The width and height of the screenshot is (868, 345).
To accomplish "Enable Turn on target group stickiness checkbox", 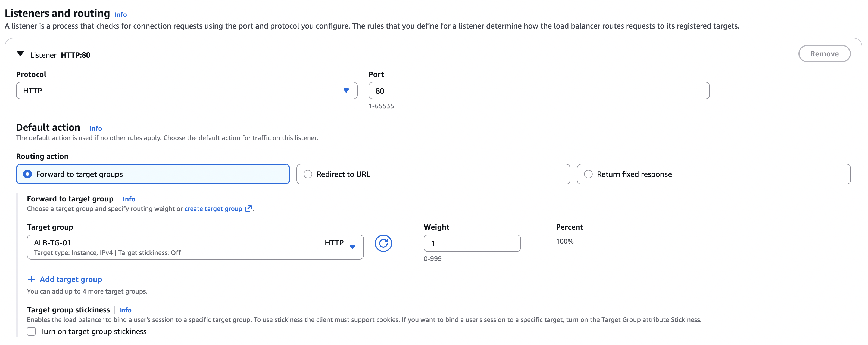I will click(31, 331).
